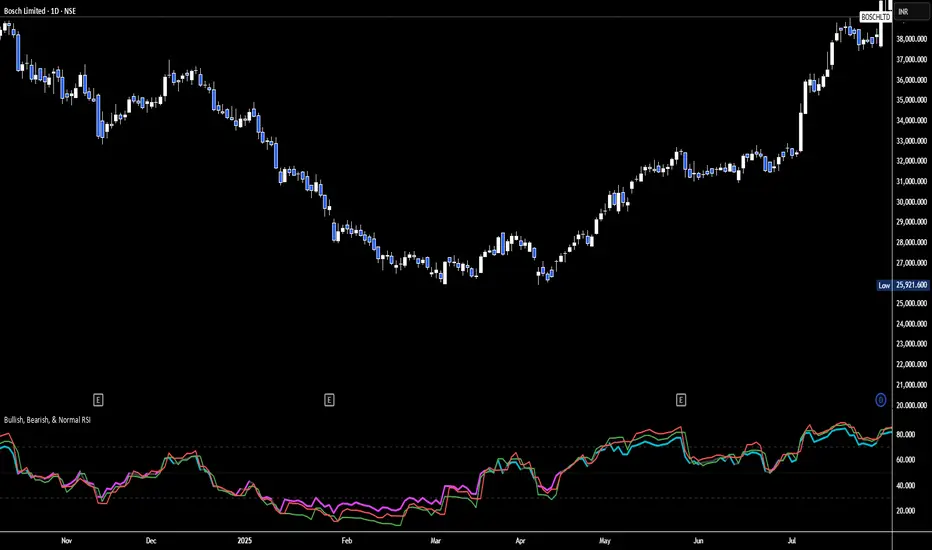Click the 24,000.000 price axis label
932x550 pixels.
912,324
